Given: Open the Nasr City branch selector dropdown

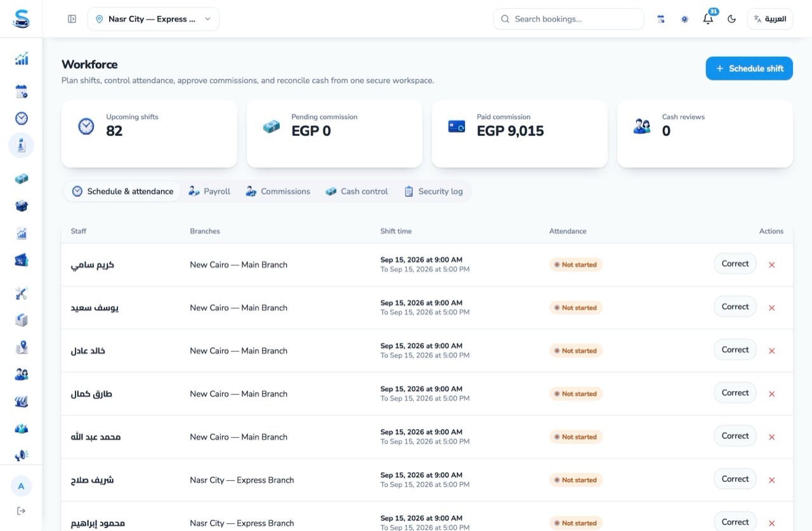Looking at the screenshot, I should pyautogui.click(x=154, y=19).
